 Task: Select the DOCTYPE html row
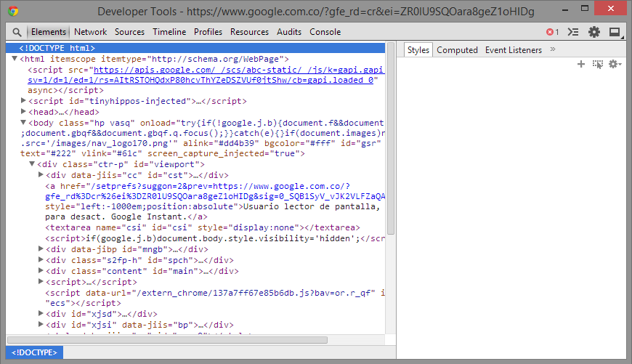point(195,48)
